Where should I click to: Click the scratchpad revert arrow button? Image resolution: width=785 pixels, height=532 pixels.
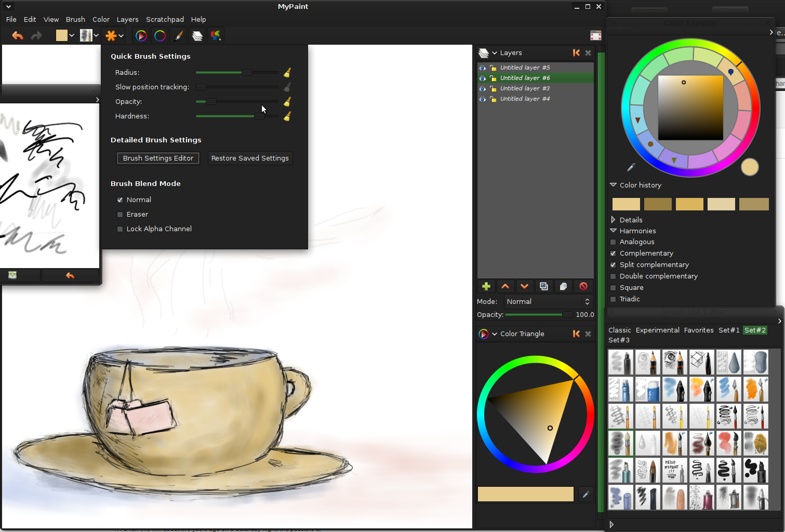(x=70, y=275)
